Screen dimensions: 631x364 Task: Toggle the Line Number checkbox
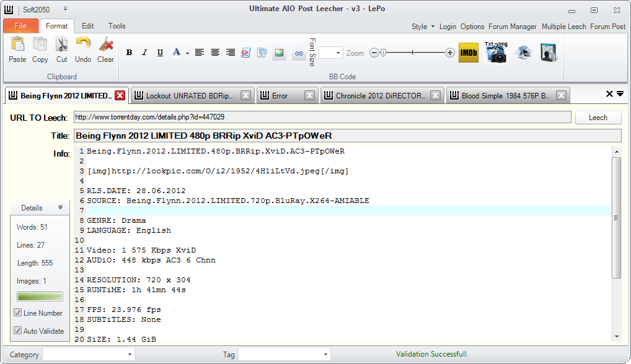[18, 313]
